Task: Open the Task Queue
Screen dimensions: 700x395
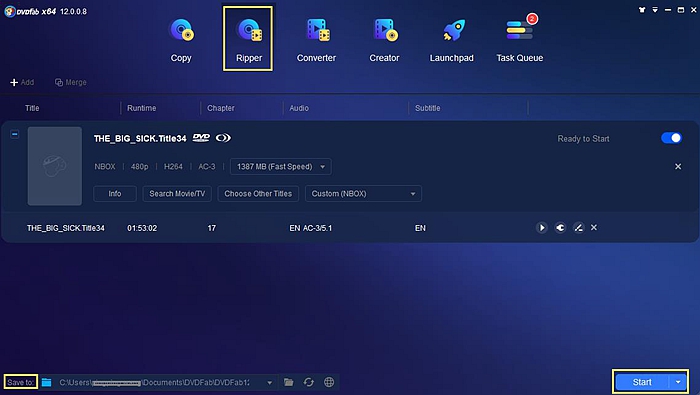Action: click(520, 39)
